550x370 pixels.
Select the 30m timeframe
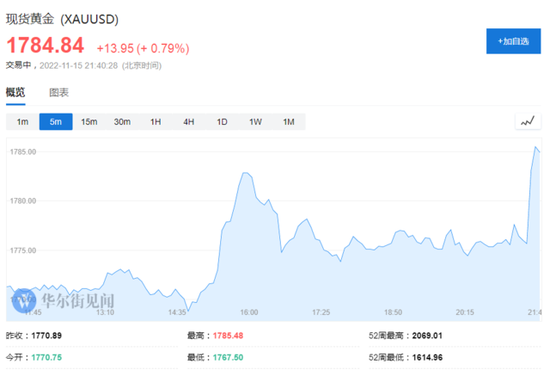[x=122, y=122]
